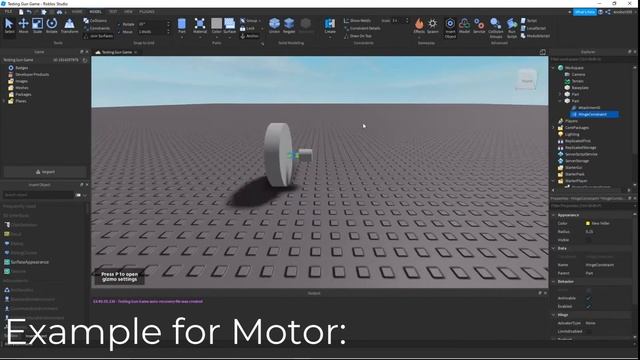Collapse the Hinge properties section
The image size is (640, 360).
(x=554, y=315)
